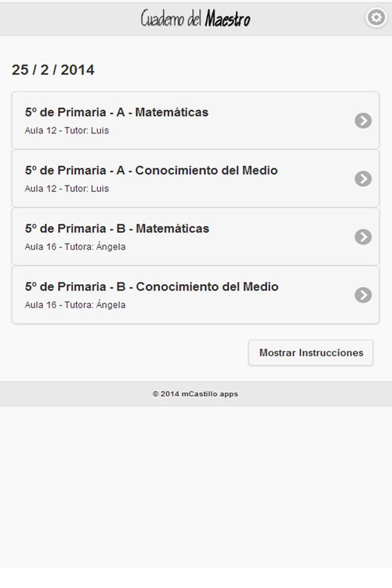Click arrow icon on 5º B Matemáticas row
Screen dimensions: 392x588
(x=363, y=237)
